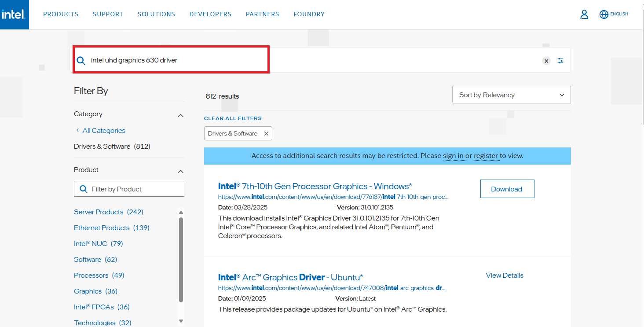Click the search magnifier icon
Screen dimensions: 644x327
tap(81, 61)
